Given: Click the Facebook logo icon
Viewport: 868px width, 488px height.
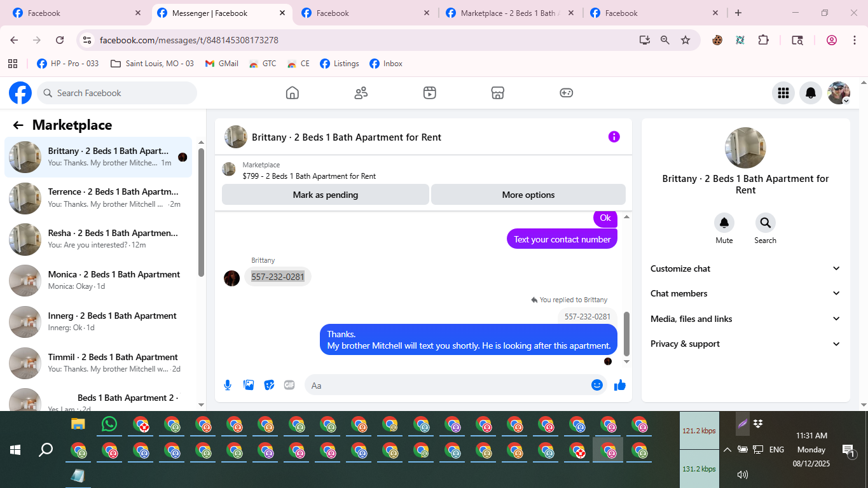Looking at the screenshot, I should pyautogui.click(x=20, y=93).
